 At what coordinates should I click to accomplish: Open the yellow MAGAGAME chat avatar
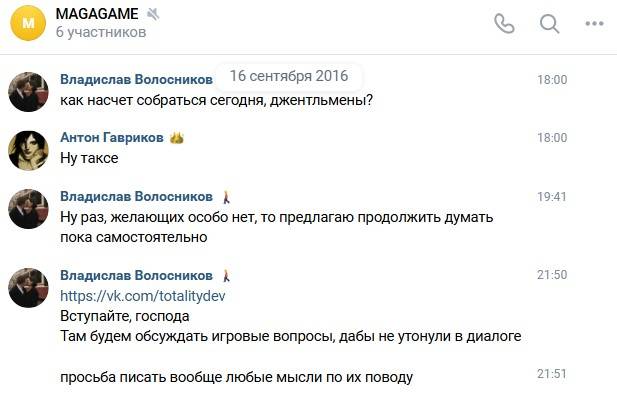[x=28, y=23]
